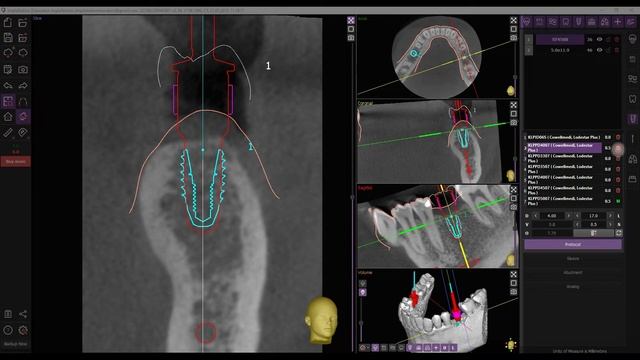Click the purple Protocol button

(573, 244)
